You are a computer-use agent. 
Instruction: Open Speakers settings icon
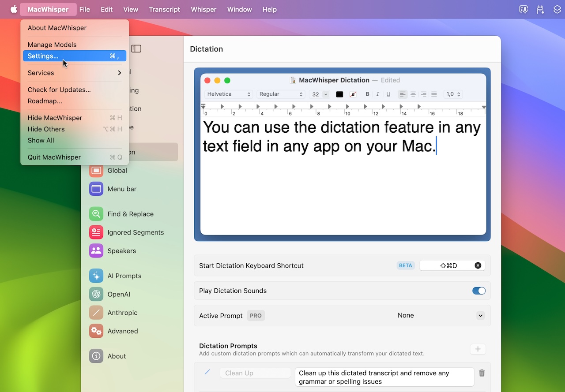tap(96, 251)
